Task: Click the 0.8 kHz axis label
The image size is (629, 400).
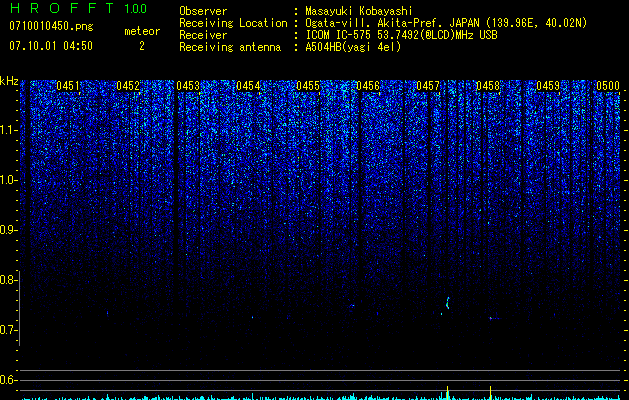Action: [9, 280]
